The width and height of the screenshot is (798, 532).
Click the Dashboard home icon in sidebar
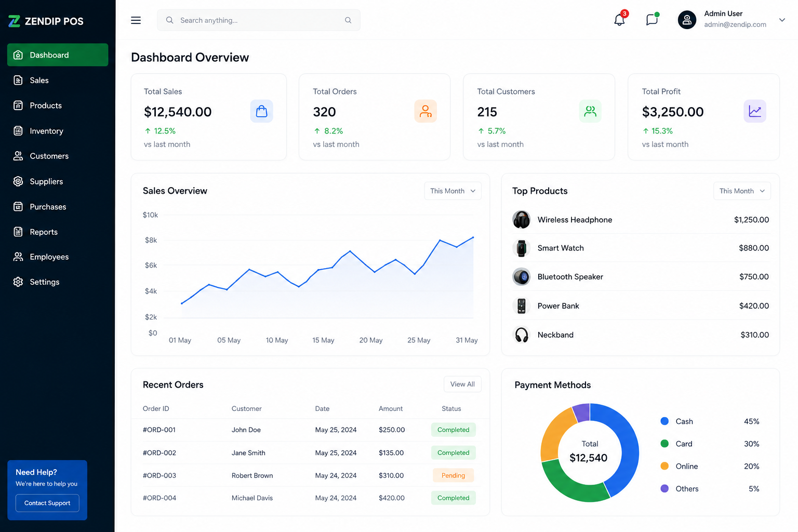[18, 55]
